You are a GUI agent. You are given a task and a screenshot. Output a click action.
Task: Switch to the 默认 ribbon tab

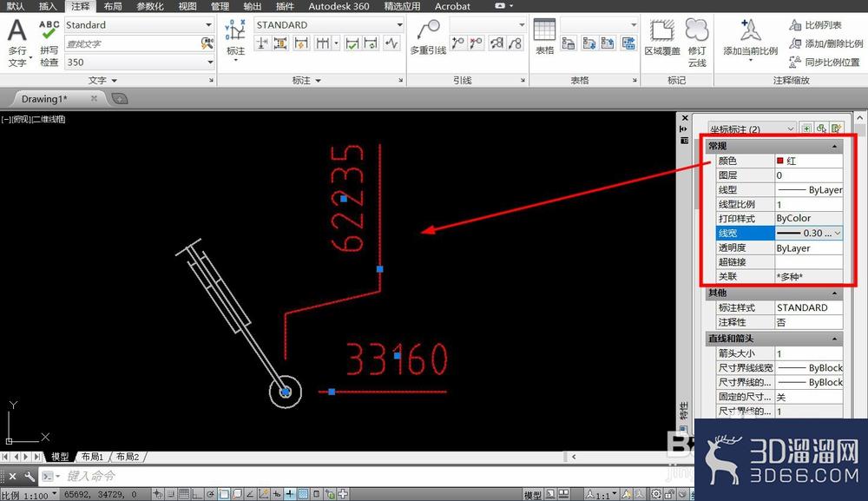tap(16, 6)
